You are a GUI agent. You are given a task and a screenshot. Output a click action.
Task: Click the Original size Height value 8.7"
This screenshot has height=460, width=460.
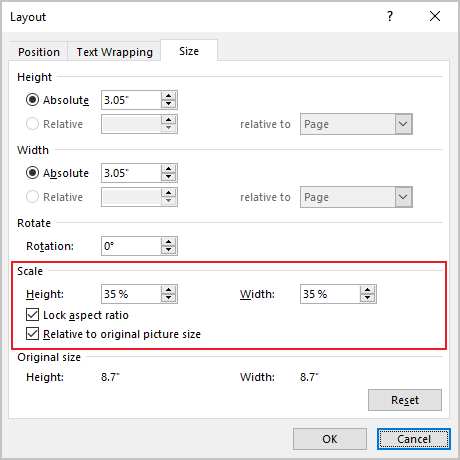pyautogui.click(x=110, y=377)
